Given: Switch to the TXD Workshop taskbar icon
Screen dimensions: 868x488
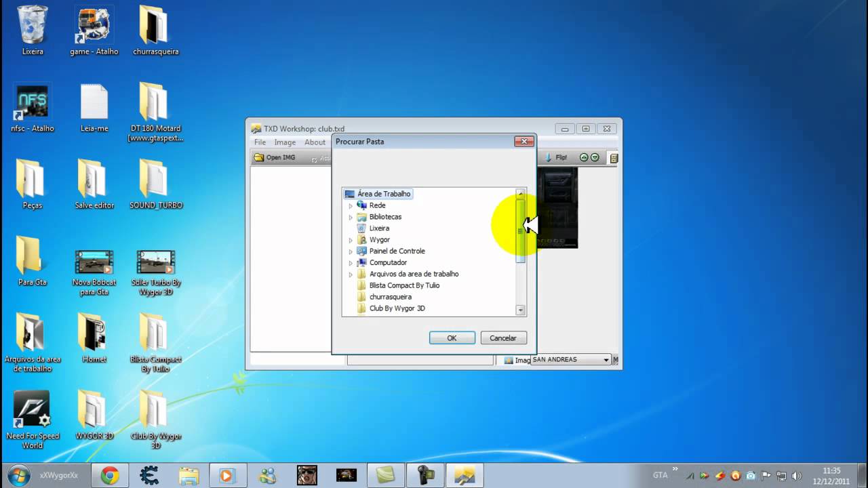Looking at the screenshot, I should click(x=464, y=475).
